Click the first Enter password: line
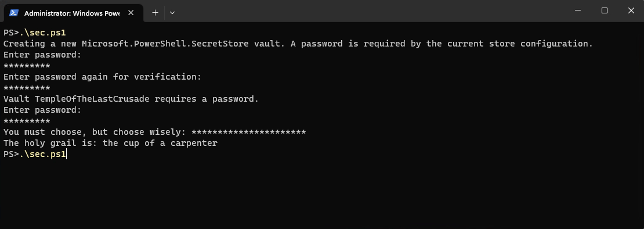Viewport: 644px width, 229px height. (42, 55)
